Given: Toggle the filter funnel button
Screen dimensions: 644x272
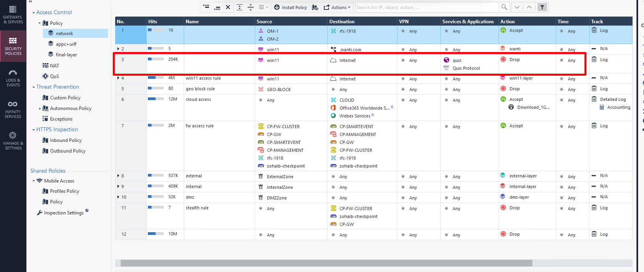Looking at the screenshot, I should tap(542, 7).
